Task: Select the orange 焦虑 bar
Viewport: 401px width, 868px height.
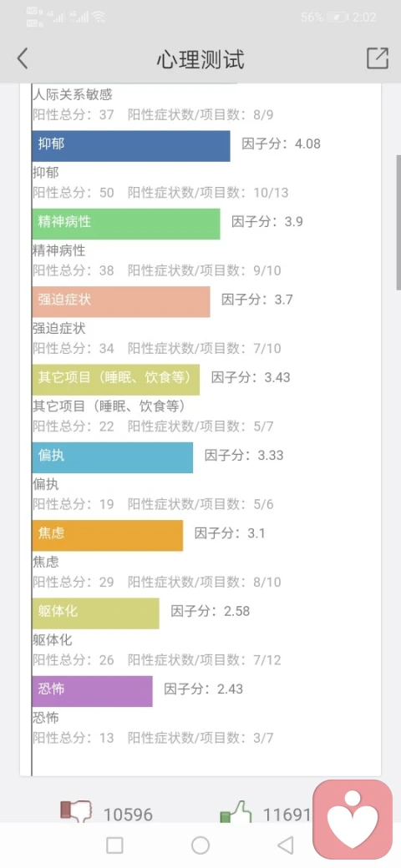Action: [x=108, y=535]
